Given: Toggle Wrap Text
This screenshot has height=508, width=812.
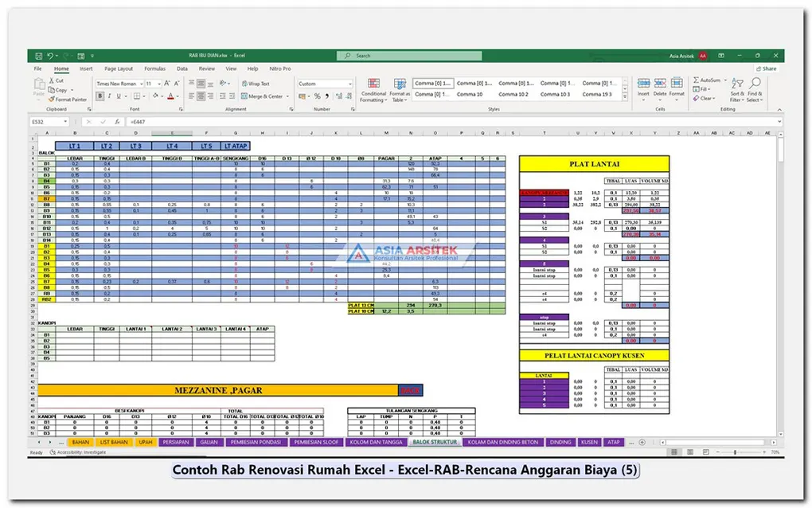Looking at the screenshot, I should click(256, 84).
